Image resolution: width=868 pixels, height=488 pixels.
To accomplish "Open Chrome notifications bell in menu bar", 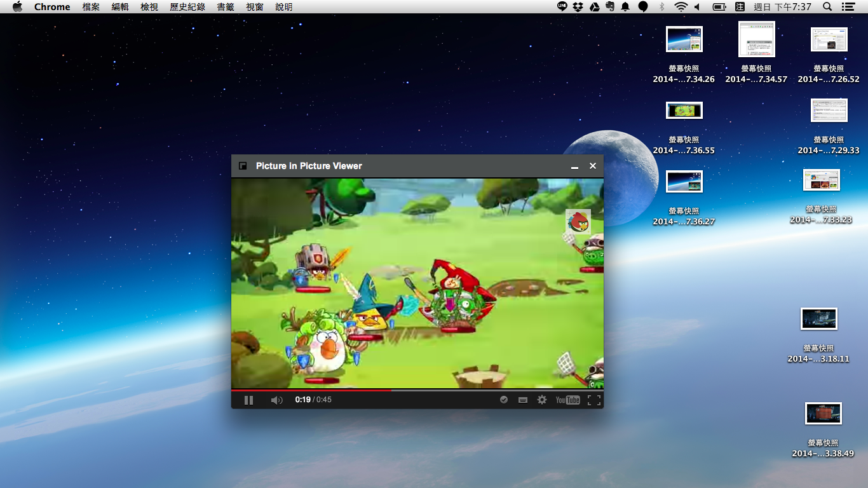I will click(x=625, y=7).
